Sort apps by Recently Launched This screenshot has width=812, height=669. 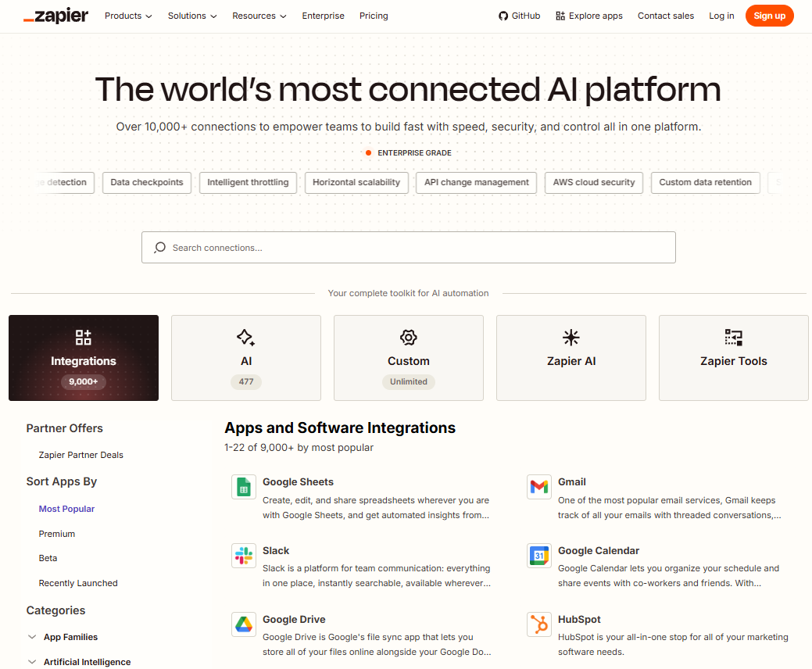click(78, 583)
